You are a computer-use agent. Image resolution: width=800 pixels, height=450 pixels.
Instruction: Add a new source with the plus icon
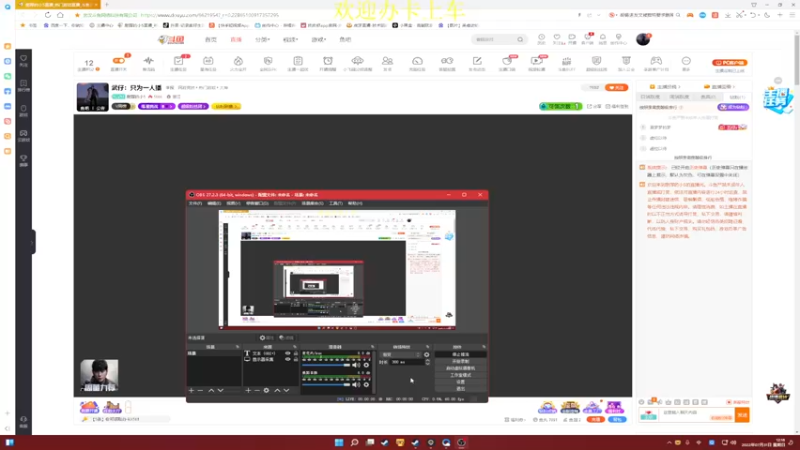(x=248, y=390)
